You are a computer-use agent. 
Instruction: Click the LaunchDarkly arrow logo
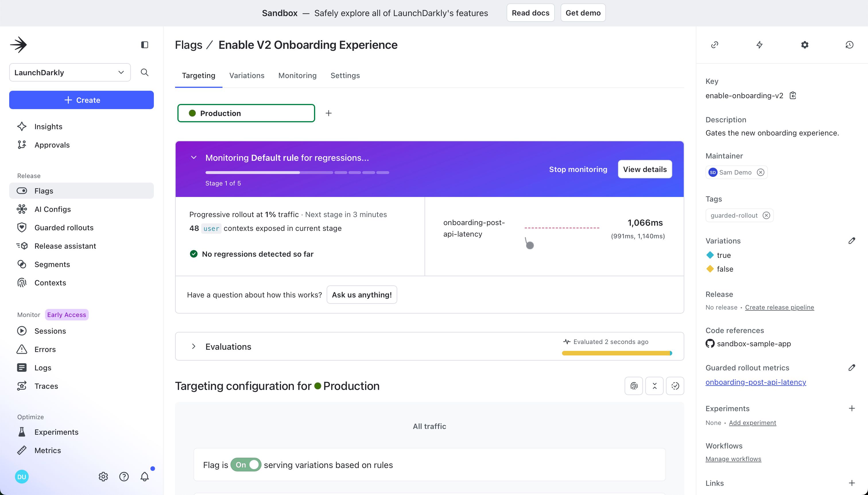point(18,45)
